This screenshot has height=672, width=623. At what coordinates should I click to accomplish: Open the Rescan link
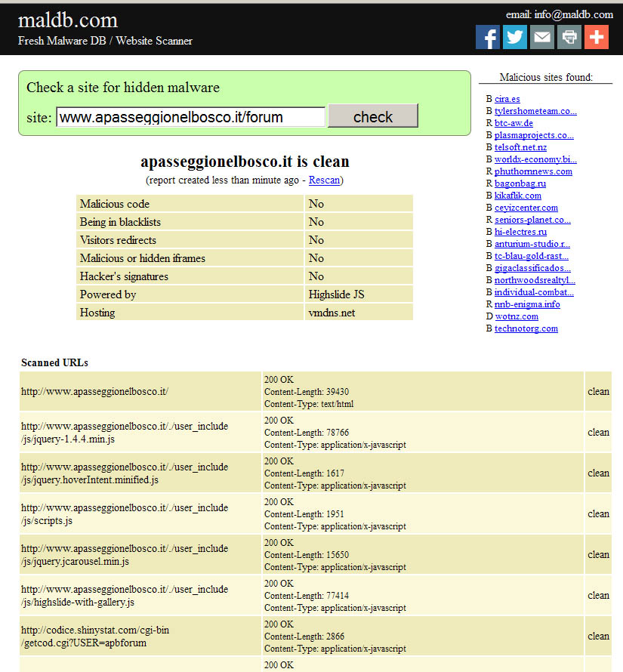[324, 180]
